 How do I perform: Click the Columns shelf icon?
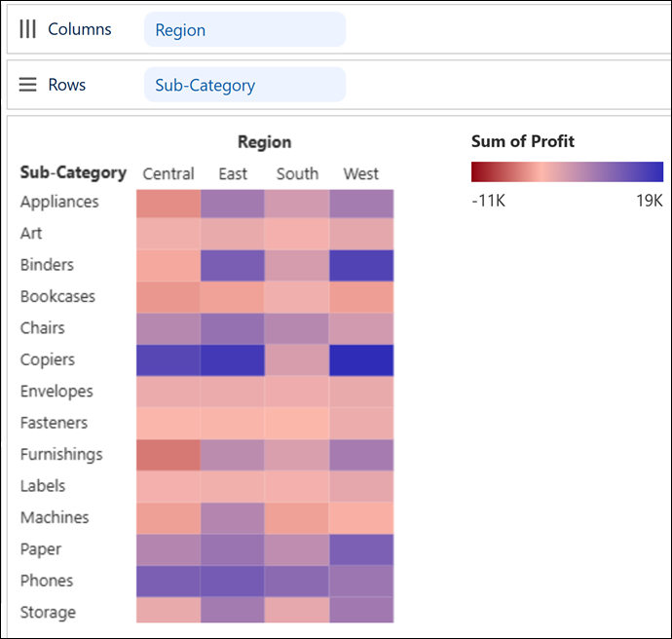pos(27,29)
